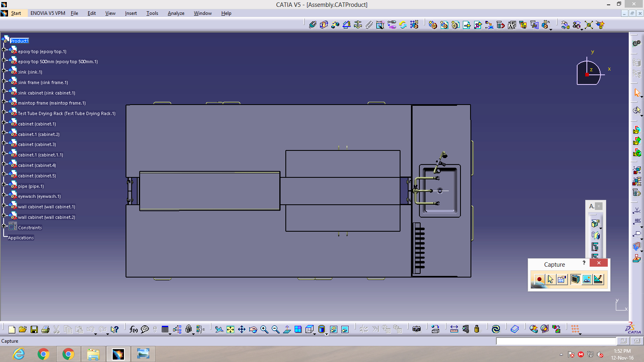
Task: Open the Formula f(x) tool
Action: click(134, 329)
